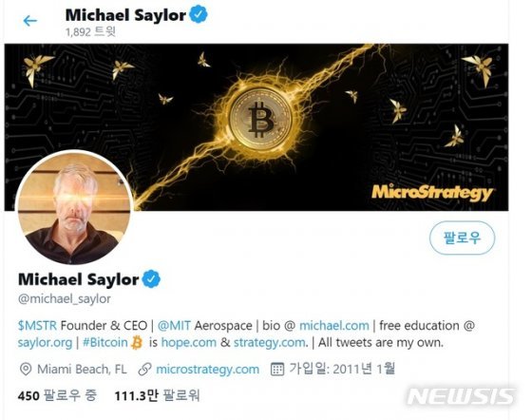The image size is (532, 420).
Task: Click the chain link icon
Action: pyautogui.click(x=144, y=369)
